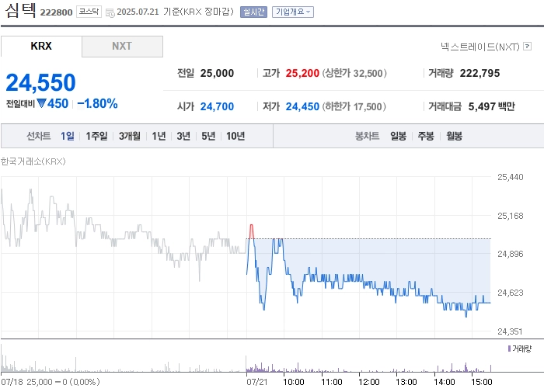Click the stock name 심텍

(21, 10)
